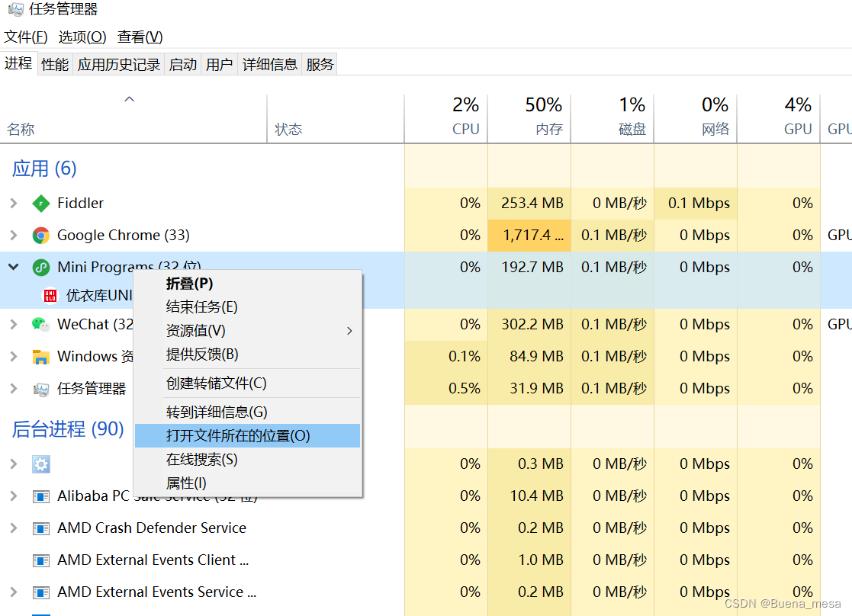Expand the AMD External Events Service group
The width and height of the screenshot is (852, 616).
click(14, 592)
